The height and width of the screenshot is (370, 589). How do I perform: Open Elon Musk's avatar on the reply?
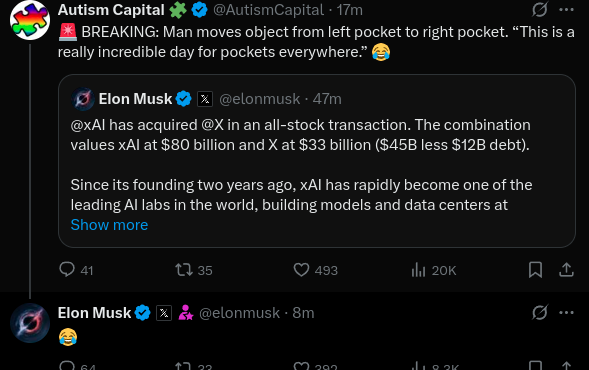30,323
